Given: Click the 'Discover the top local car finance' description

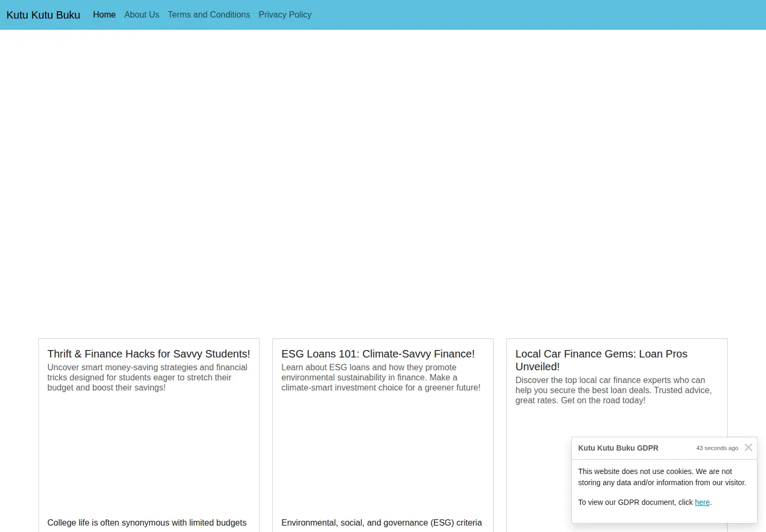Looking at the screenshot, I should click(613, 390).
